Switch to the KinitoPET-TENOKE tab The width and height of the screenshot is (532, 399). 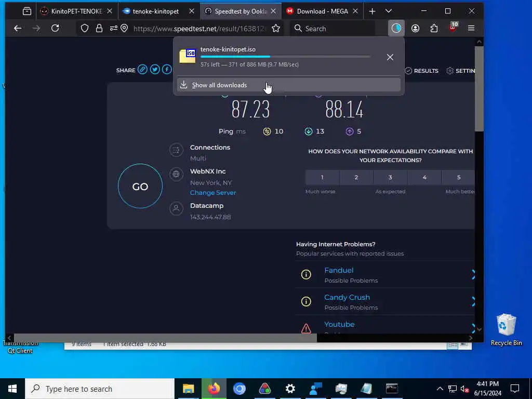point(76,11)
